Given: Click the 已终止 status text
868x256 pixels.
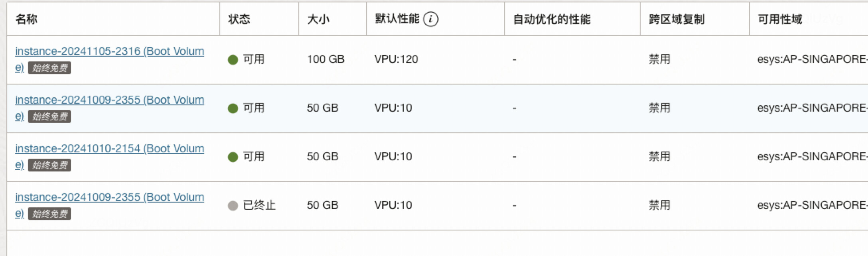Looking at the screenshot, I should coord(259,205).
